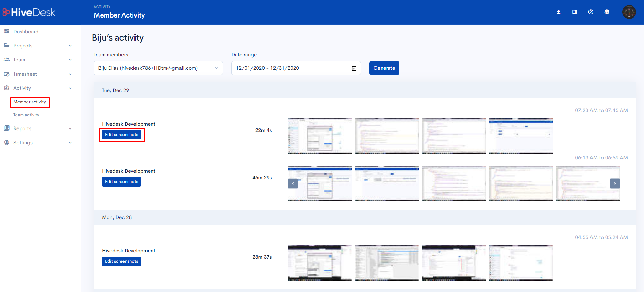Open Timesheet section in sidebar
Image resolution: width=644 pixels, height=292 pixels.
point(25,74)
